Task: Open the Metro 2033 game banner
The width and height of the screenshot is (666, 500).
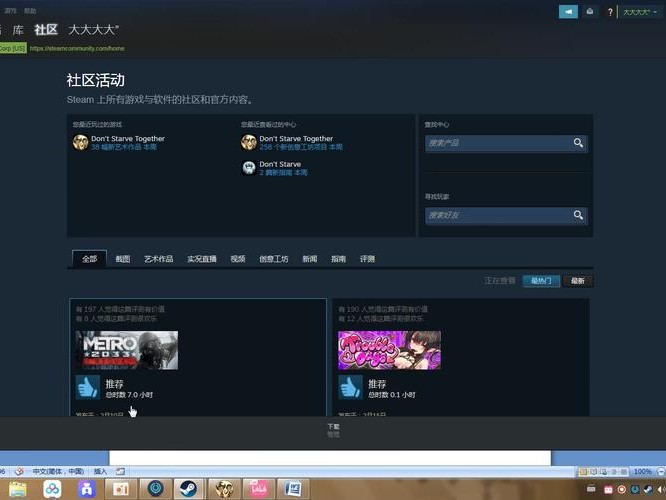Action: pyautogui.click(x=127, y=350)
